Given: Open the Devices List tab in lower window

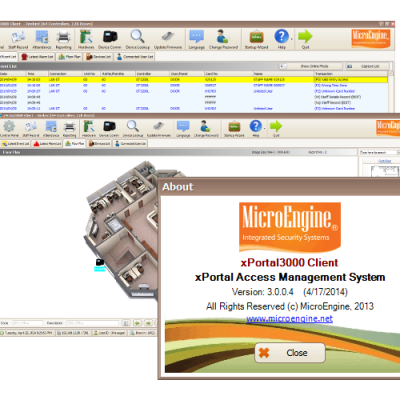Looking at the screenshot, I should (99, 143).
